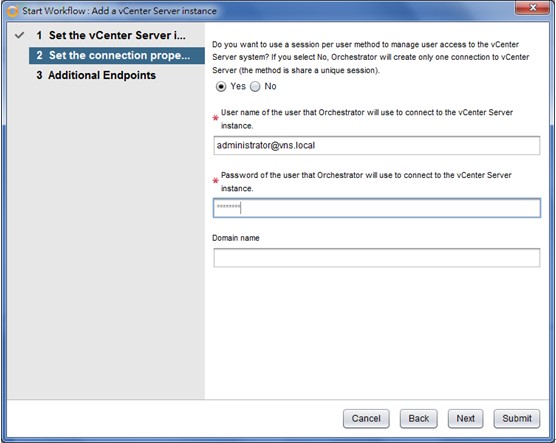
Task: Click the Next button
Action: (465, 419)
